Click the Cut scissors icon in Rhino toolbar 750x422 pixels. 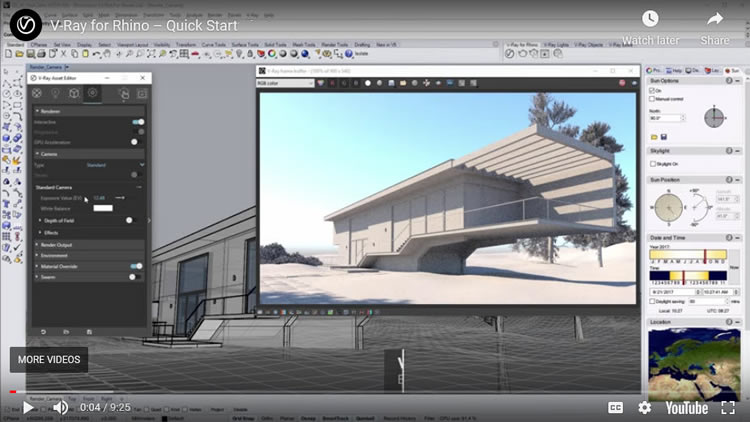tap(64, 54)
